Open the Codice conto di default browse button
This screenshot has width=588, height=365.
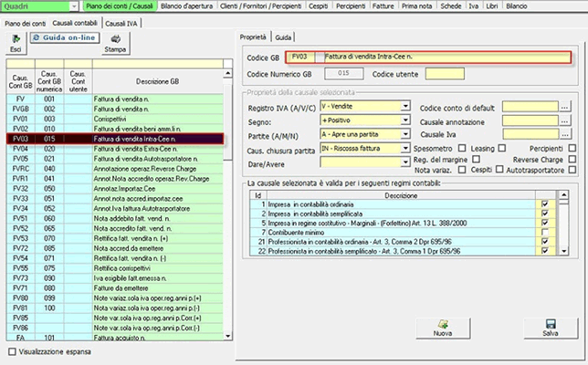565,108
